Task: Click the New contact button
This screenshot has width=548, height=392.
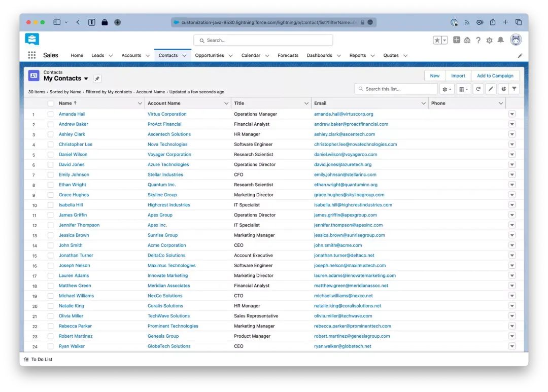Action: 435,76
